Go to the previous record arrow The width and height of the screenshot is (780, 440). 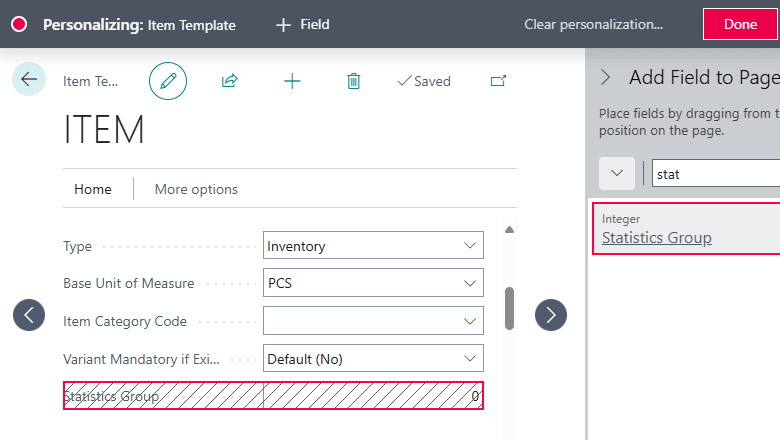(x=29, y=315)
